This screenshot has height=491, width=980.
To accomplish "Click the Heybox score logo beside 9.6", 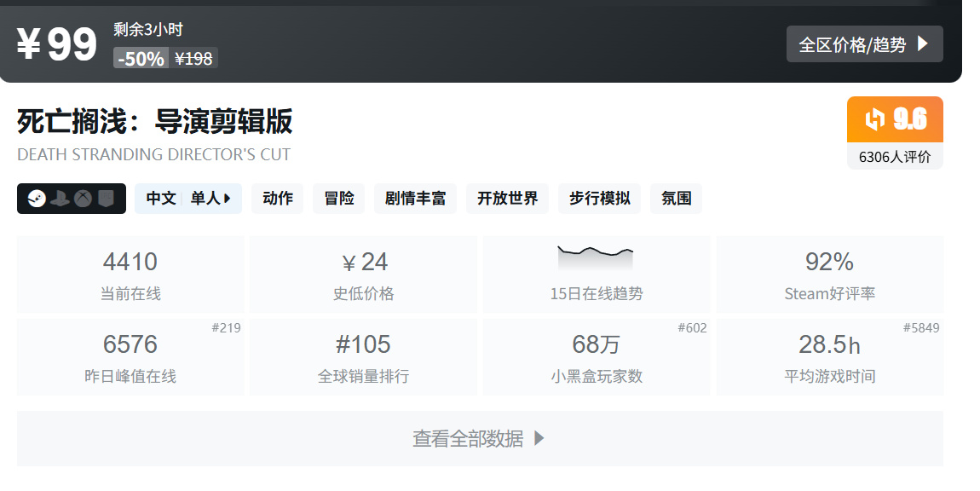I will coord(875,118).
